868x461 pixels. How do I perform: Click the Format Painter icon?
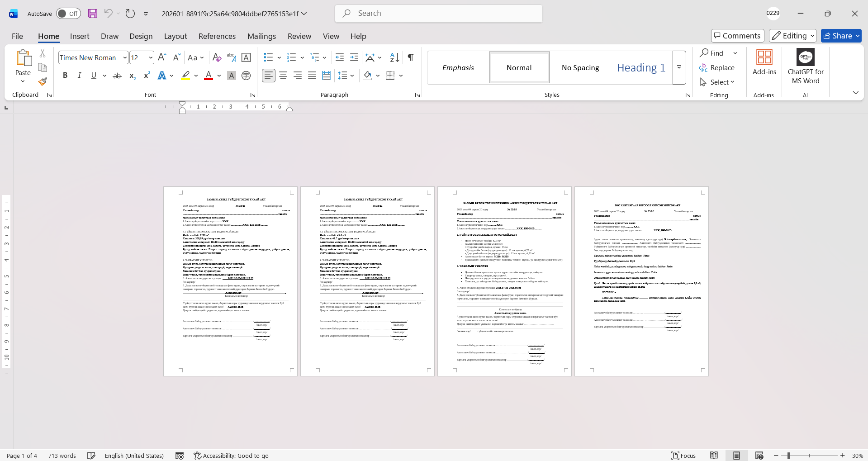(x=43, y=82)
